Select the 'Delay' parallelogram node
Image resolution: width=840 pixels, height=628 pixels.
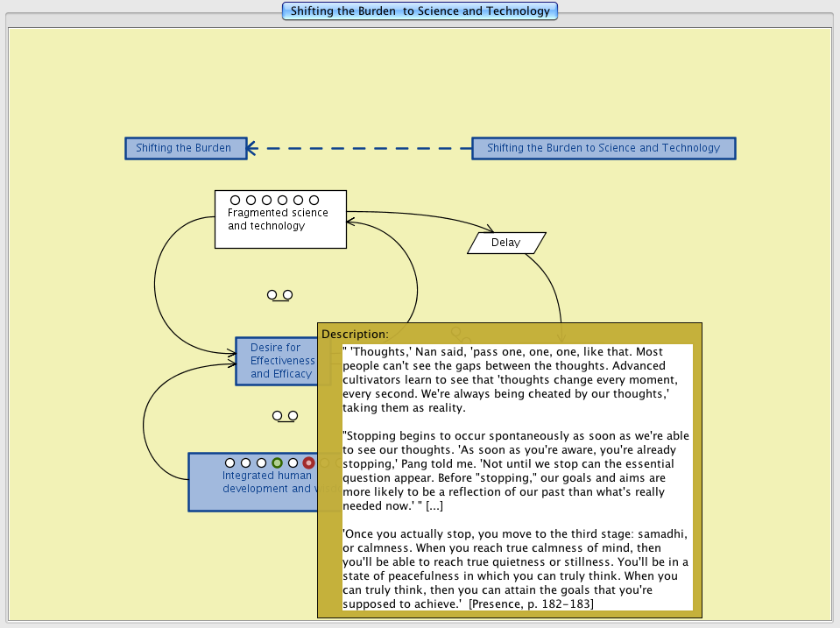click(x=506, y=243)
